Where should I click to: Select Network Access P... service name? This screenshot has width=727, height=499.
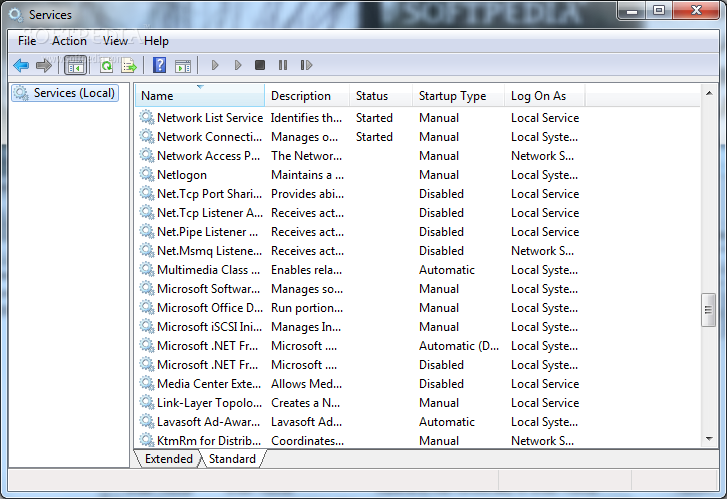click(x=208, y=156)
